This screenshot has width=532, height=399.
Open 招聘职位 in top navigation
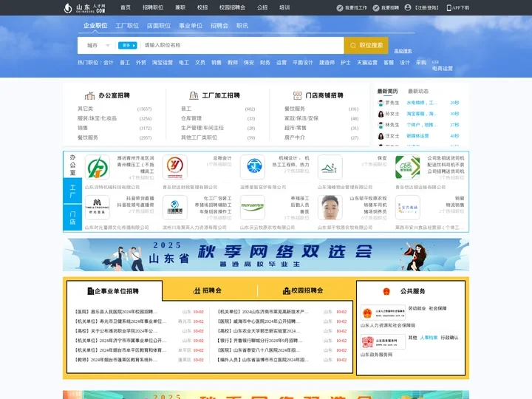(153, 7)
